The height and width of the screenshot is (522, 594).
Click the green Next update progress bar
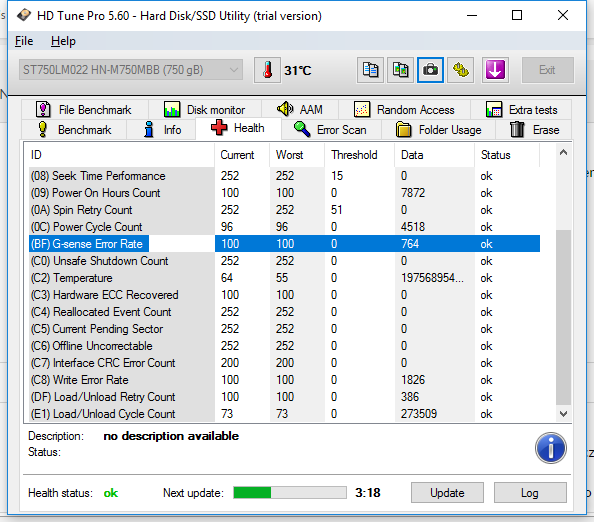pos(290,492)
